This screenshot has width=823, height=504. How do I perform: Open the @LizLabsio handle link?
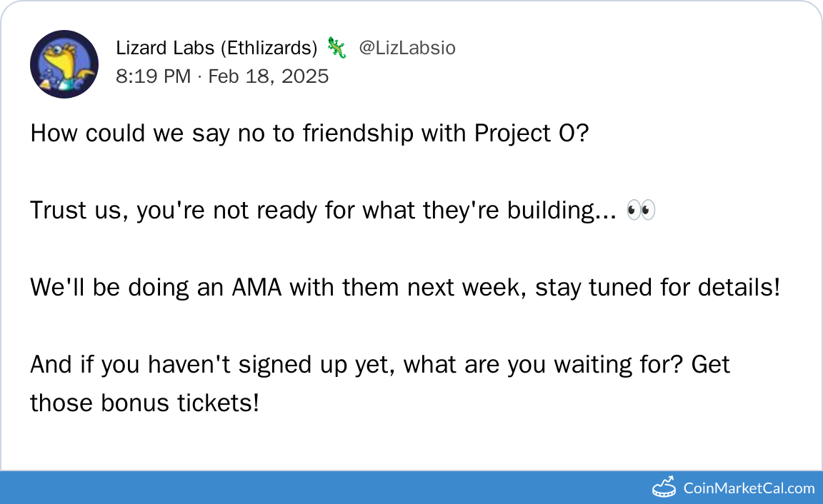pyautogui.click(x=406, y=48)
